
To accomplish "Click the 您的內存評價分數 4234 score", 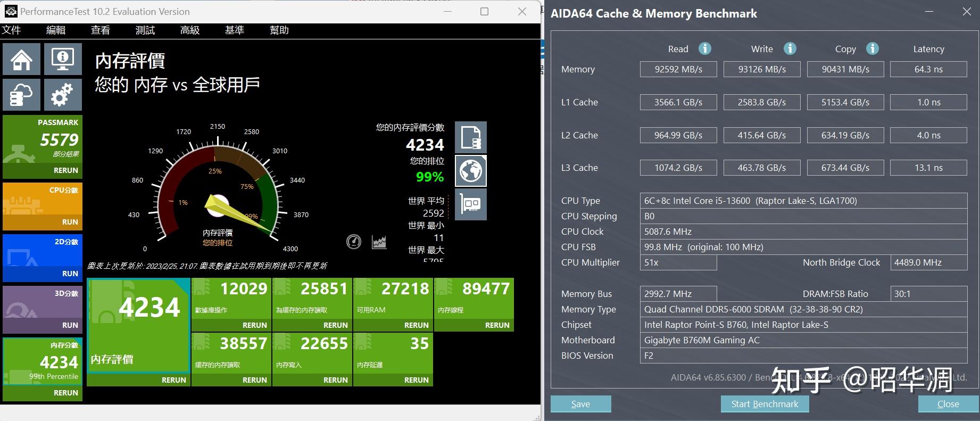I will [425, 145].
